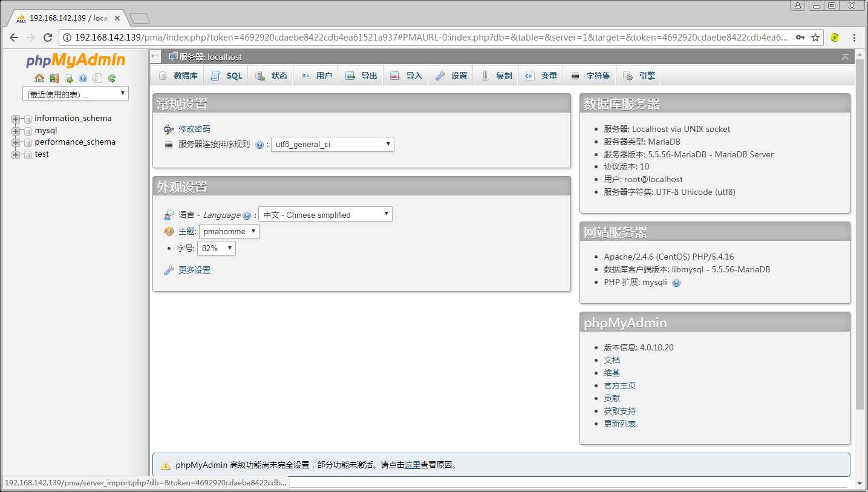The width and height of the screenshot is (868, 492).
Task: Open the 官方主页 link
Action: pyautogui.click(x=620, y=385)
